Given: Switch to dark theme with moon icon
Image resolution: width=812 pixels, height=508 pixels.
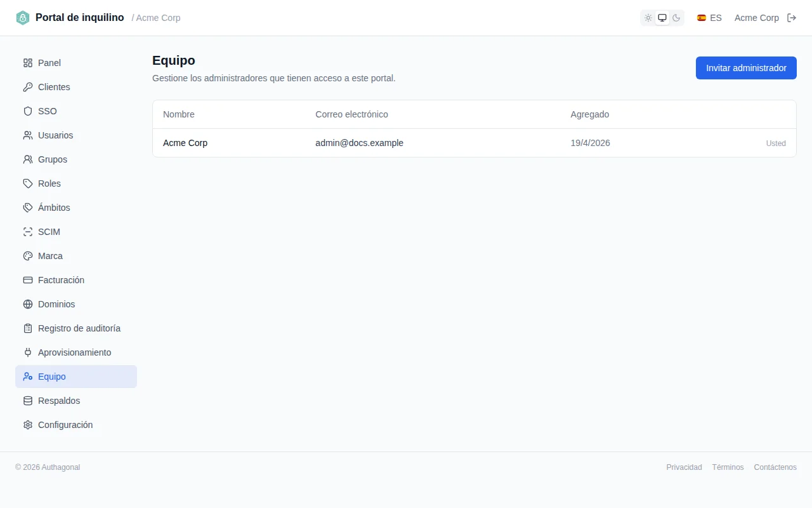Looking at the screenshot, I should (x=676, y=18).
